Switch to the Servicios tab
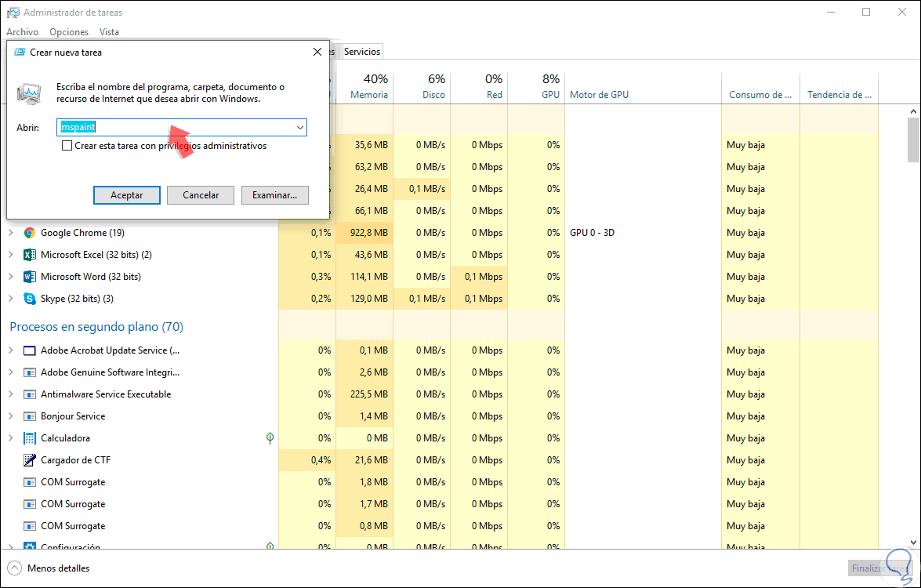The height and width of the screenshot is (588, 921). 362,52
